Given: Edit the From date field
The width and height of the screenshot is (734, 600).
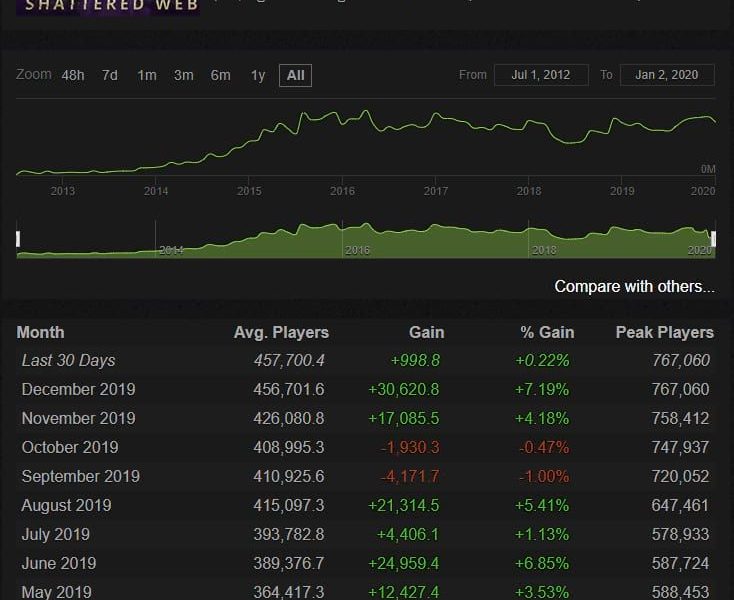Looking at the screenshot, I should click(x=541, y=75).
